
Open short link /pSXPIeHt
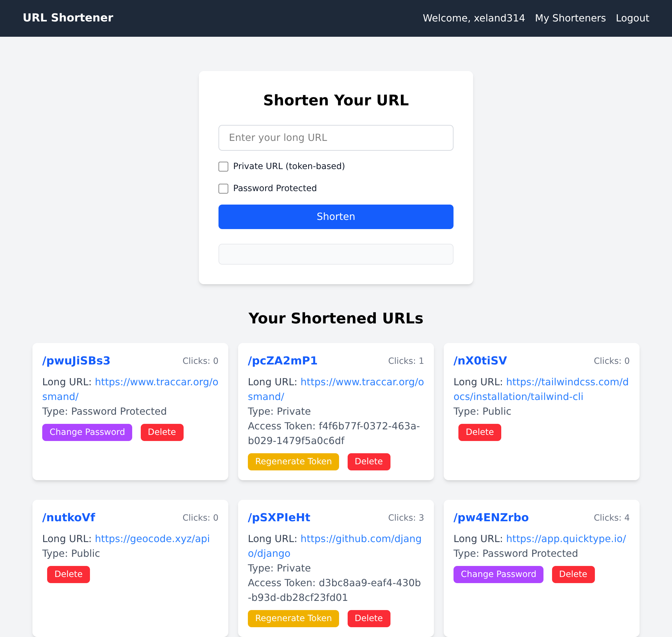coord(279,518)
